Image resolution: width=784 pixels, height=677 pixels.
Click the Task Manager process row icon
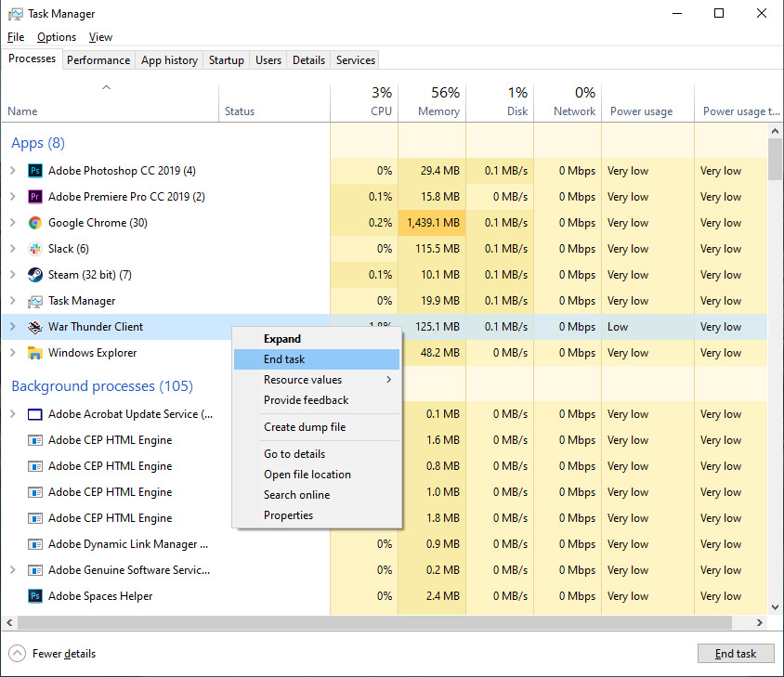tap(35, 301)
